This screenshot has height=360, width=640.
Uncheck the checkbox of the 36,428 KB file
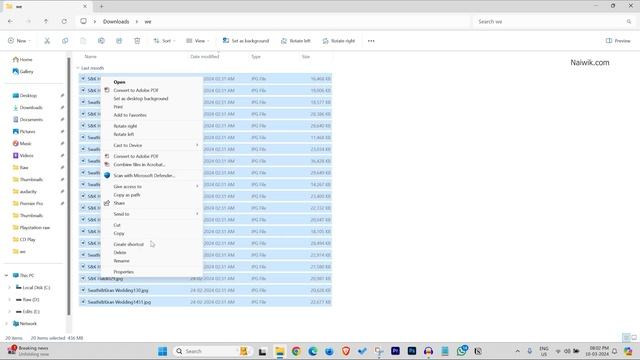tap(83, 161)
